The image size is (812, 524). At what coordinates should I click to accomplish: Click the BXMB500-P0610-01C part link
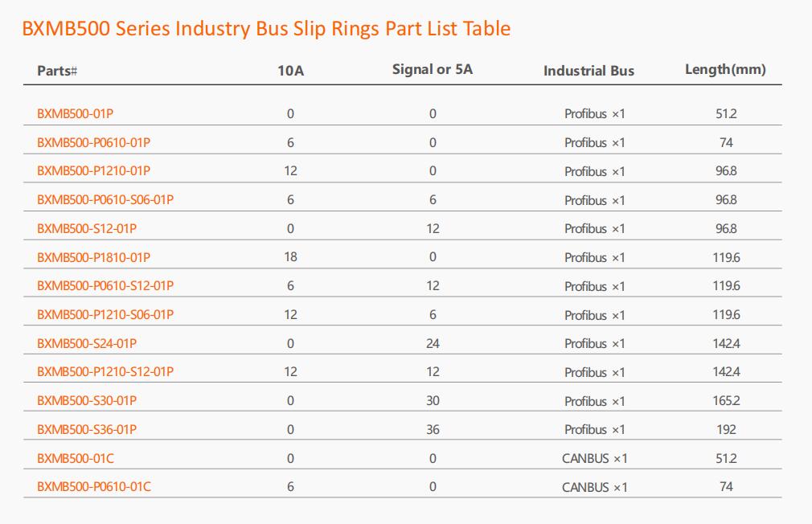[x=94, y=487]
